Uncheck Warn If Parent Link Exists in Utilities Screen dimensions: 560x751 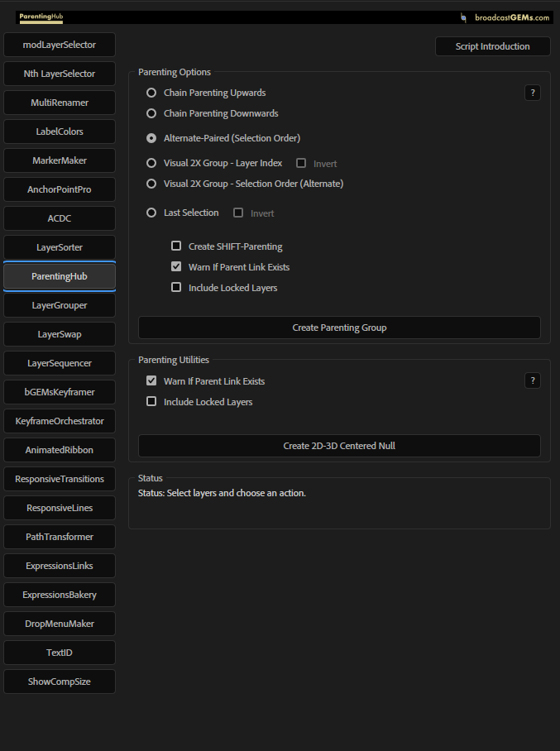click(x=151, y=381)
